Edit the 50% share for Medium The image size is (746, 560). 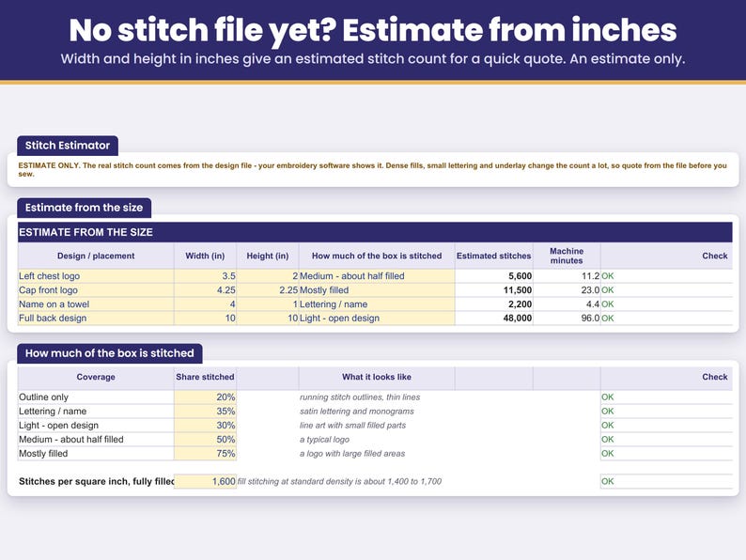tap(205, 440)
